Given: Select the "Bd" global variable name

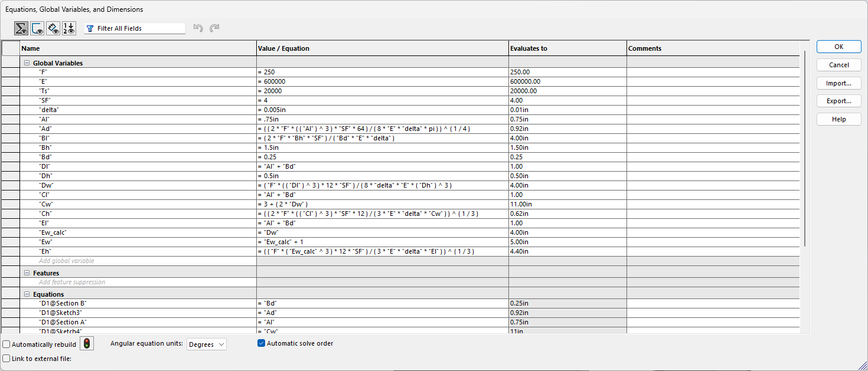Looking at the screenshot, I should [x=45, y=157].
